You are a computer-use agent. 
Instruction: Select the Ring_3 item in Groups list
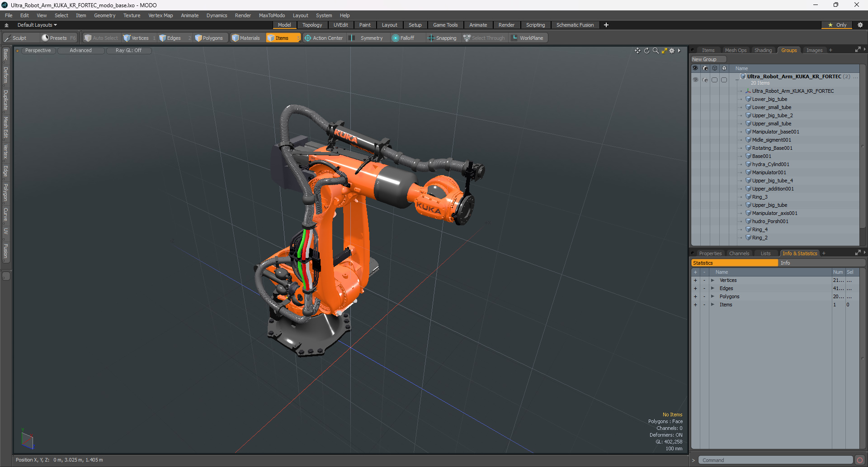pyautogui.click(x=759, y=197)
